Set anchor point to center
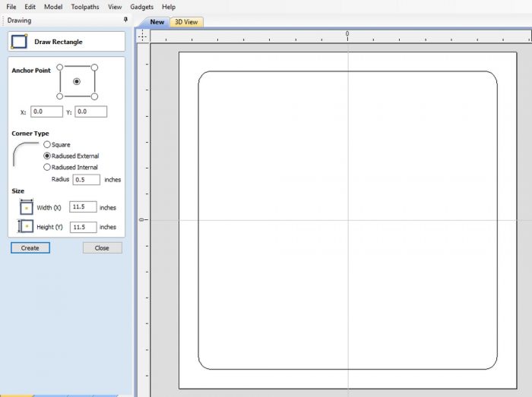The height and width of the screenshot is (397, 532). [x=77, y=81]
